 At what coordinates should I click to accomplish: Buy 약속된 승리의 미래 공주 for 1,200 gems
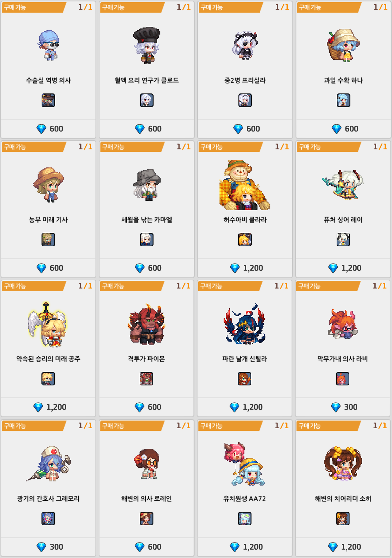pos(48,407)
